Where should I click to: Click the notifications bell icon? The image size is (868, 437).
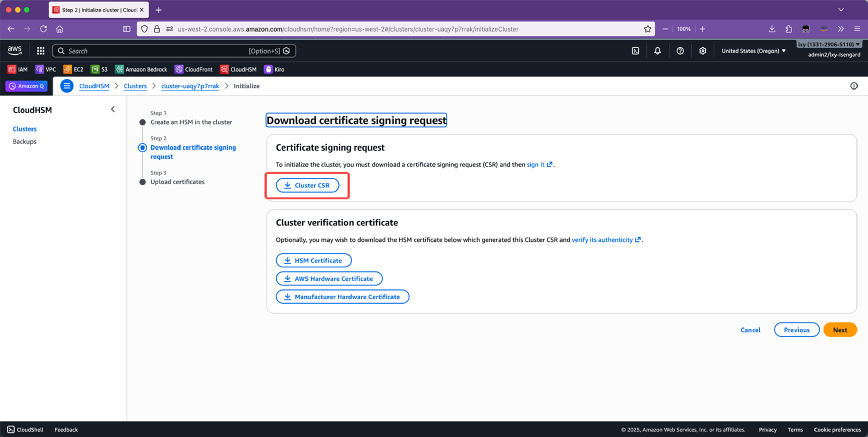657,51
